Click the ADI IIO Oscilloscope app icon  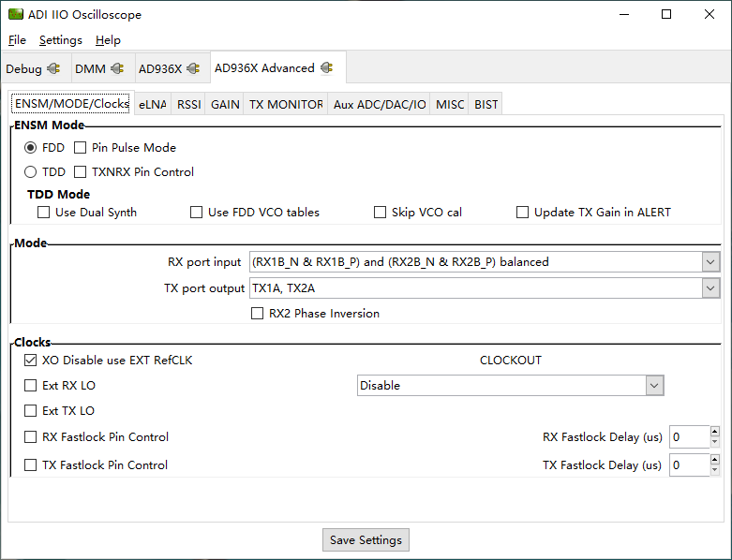[15, 14]
